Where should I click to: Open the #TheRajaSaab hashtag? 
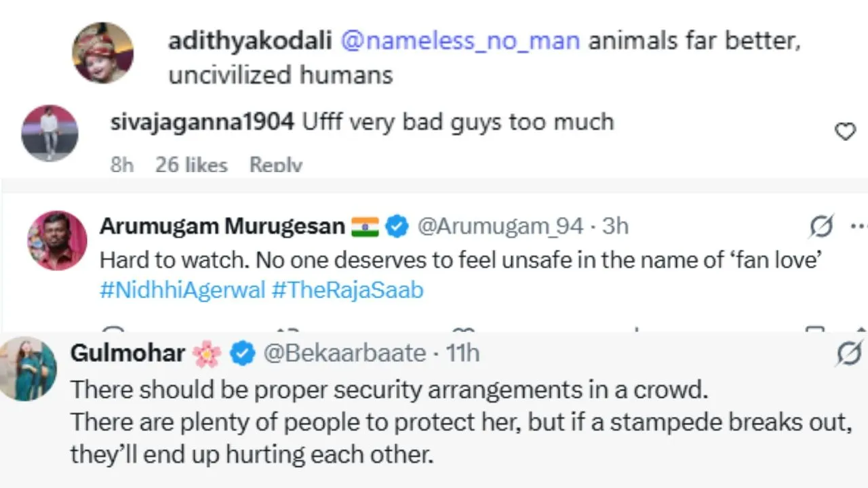pyautogui.click(x=347, y=290)
